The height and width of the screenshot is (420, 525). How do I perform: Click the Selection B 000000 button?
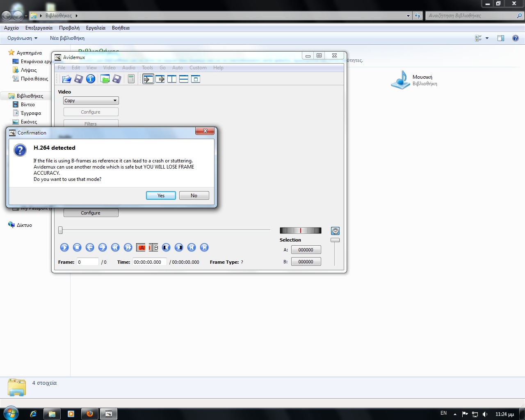tap(306, 262)
